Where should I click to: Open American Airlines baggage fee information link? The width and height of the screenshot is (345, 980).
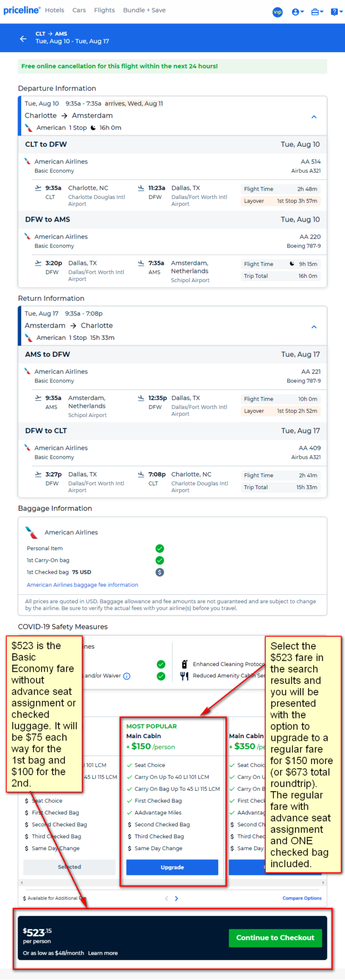coord(82,585)
